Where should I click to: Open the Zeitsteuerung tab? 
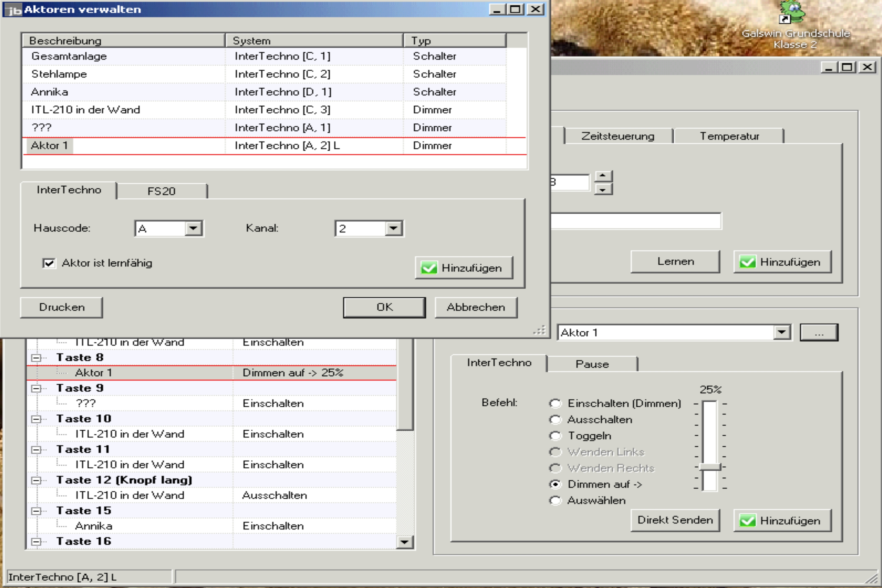point(618,136)
